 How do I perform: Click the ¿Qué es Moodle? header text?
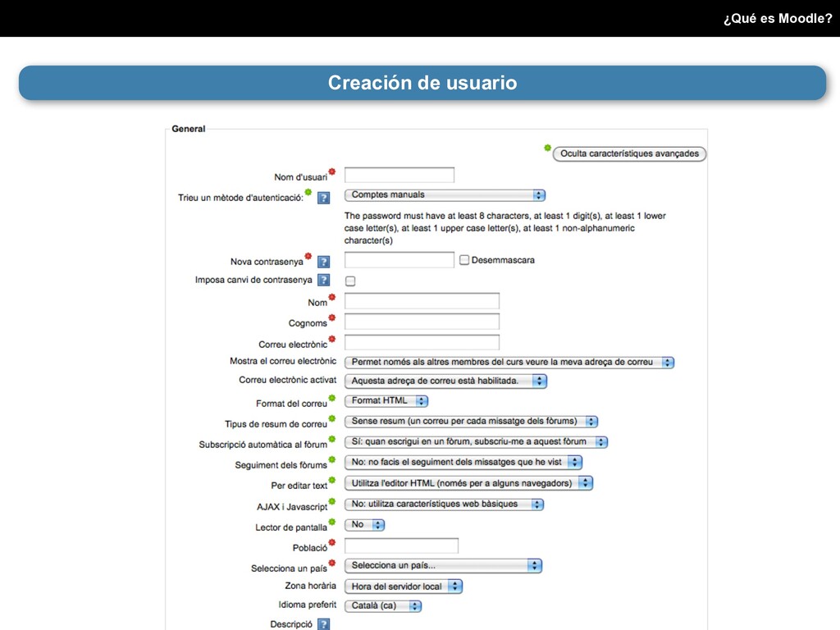pyautogui.click(x=778, y=18)
